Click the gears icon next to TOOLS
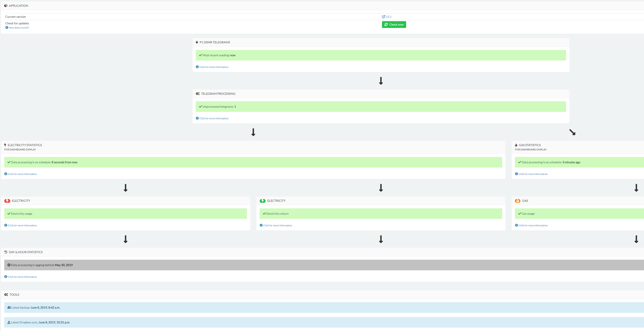 pos(6,295)
